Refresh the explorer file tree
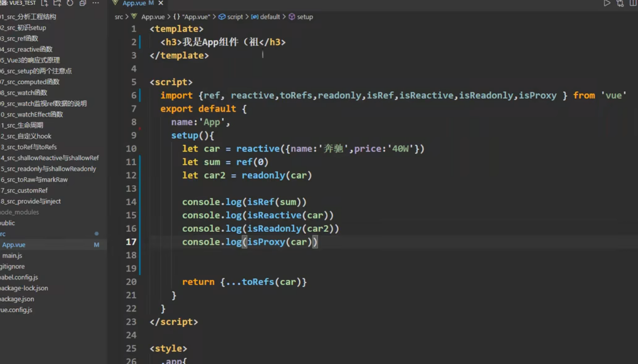The height and width of the screenshot is (364, 638). click(70, 3)
